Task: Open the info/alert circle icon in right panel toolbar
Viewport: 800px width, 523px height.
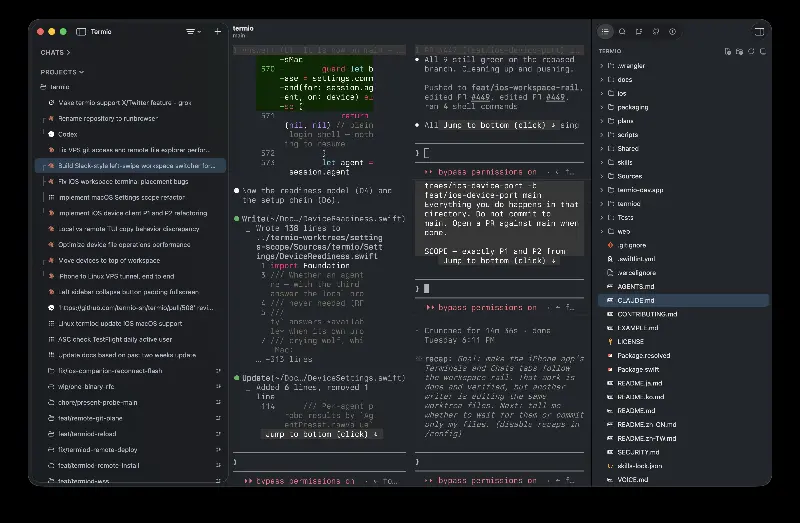Action: point(672,32)
